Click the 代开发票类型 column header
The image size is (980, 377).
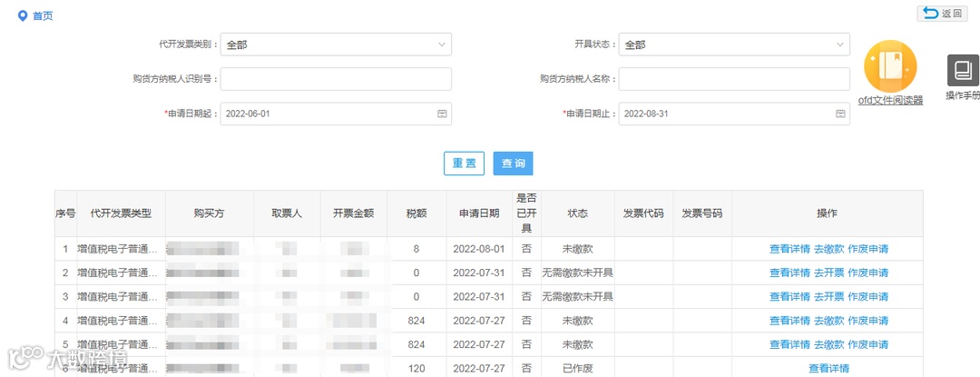point(122,213)
